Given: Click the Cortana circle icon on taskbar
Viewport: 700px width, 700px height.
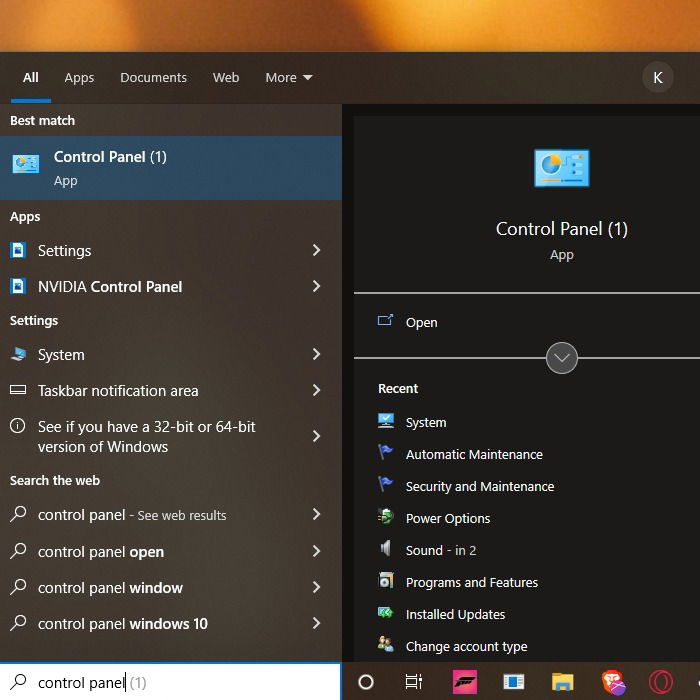Looking at the screenshot, I should 366,682.
